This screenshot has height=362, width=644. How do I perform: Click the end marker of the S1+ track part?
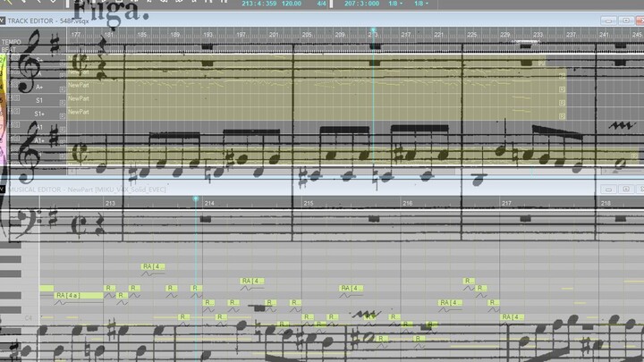coord(563,116)
